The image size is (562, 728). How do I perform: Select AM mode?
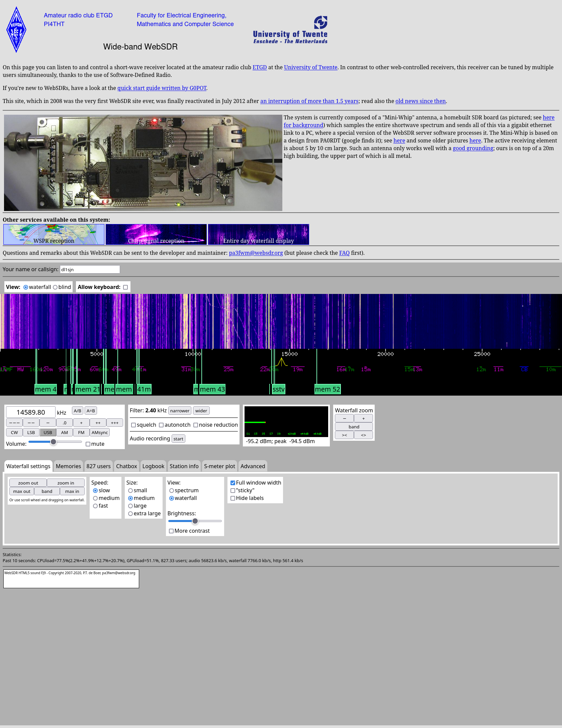click(x=65, y=432)
